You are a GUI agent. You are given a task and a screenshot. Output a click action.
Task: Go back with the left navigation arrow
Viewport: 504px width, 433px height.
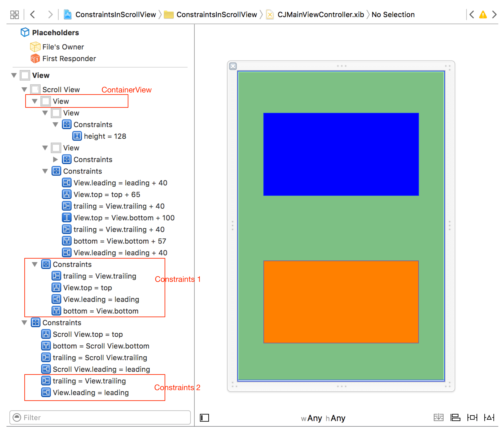coord(33,15)
